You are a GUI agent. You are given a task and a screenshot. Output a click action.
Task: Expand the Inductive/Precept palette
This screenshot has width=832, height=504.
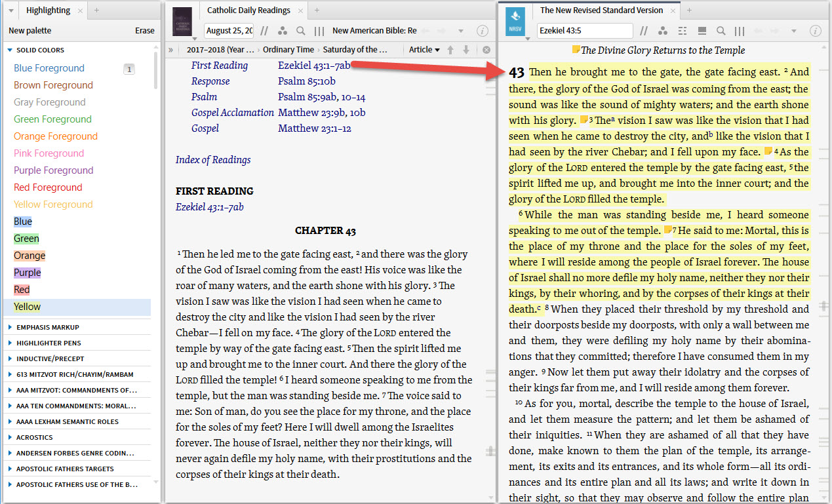click(10, 359)
